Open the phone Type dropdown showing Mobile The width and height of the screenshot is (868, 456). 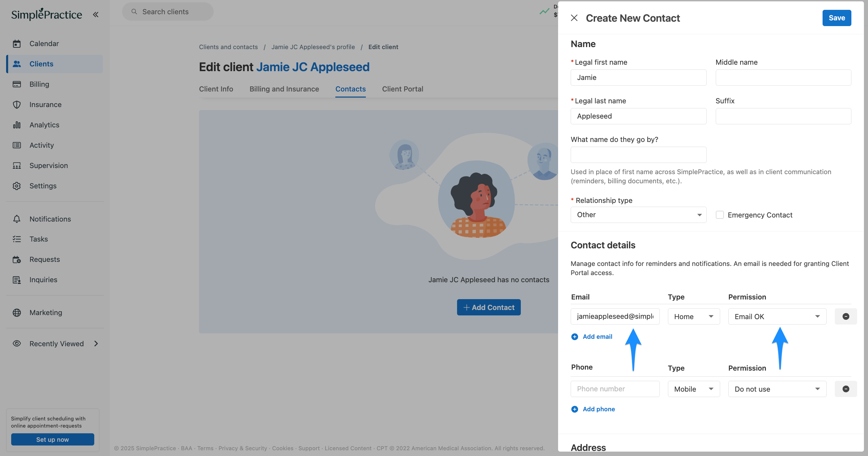[694, 389]
